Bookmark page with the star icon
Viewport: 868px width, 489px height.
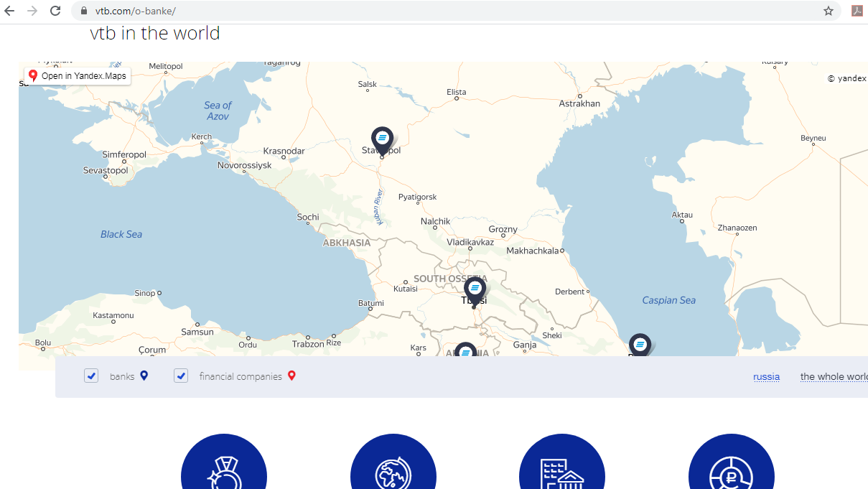(828, 11)
